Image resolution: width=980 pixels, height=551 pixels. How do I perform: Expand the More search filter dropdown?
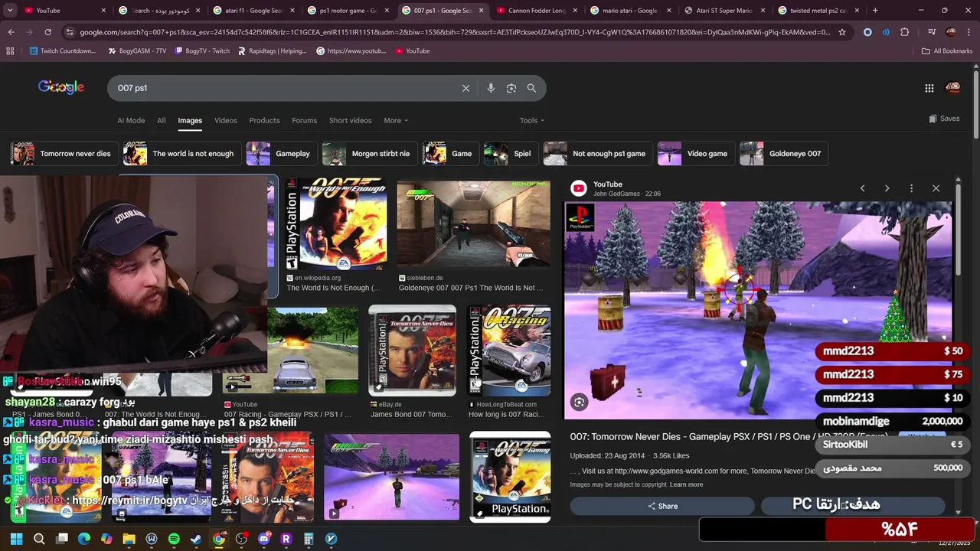396,120
